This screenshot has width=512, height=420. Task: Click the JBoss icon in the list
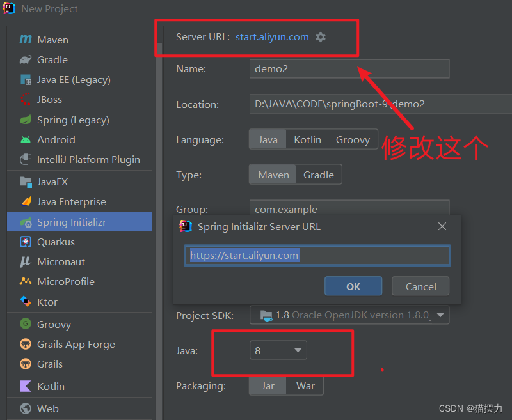[x=26, y=100]
